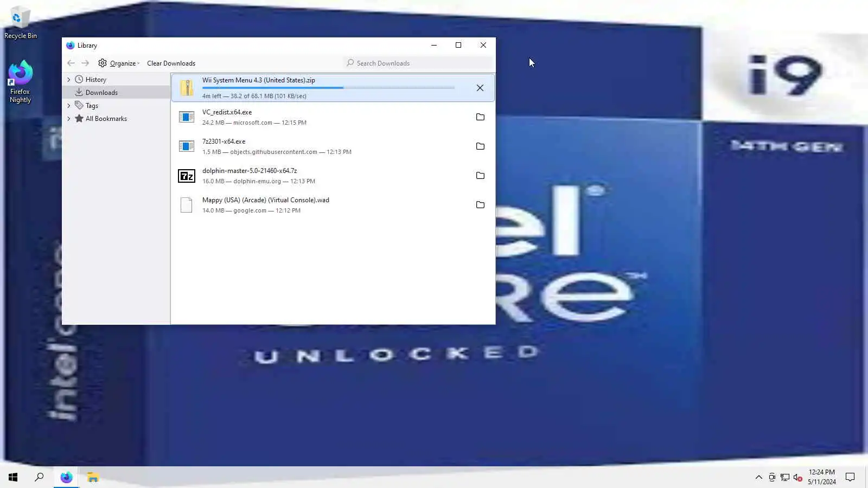Click the VC_redist.x64.exe file icon
The width and height of the screenshot is (868, 488).
pos(187,117)
